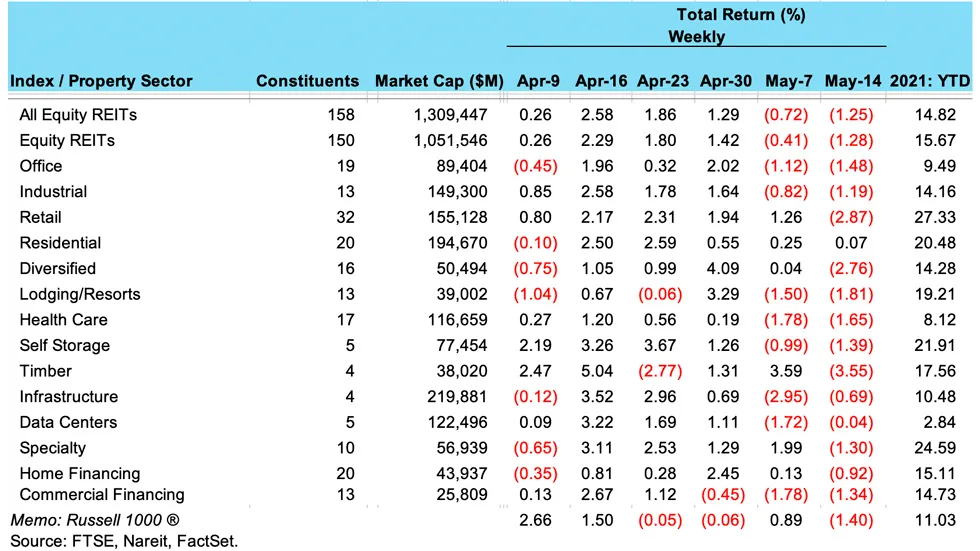980x551 pixels.
Task: Click the Lodging/Resorts row label
Action: 80,294
